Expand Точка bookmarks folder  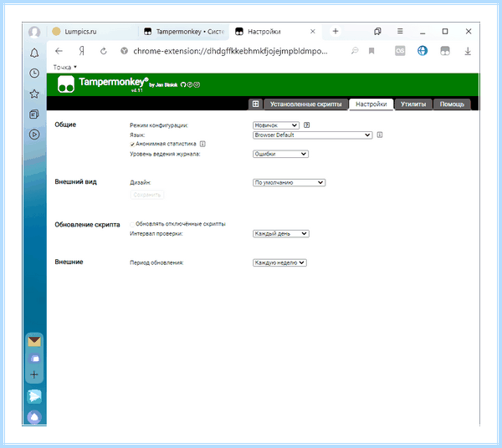click(65, 67)
